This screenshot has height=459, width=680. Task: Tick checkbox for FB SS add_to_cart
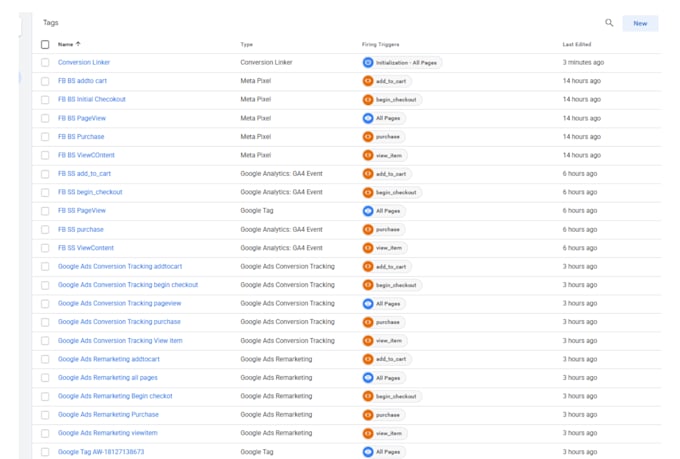[x=45, y=174]
